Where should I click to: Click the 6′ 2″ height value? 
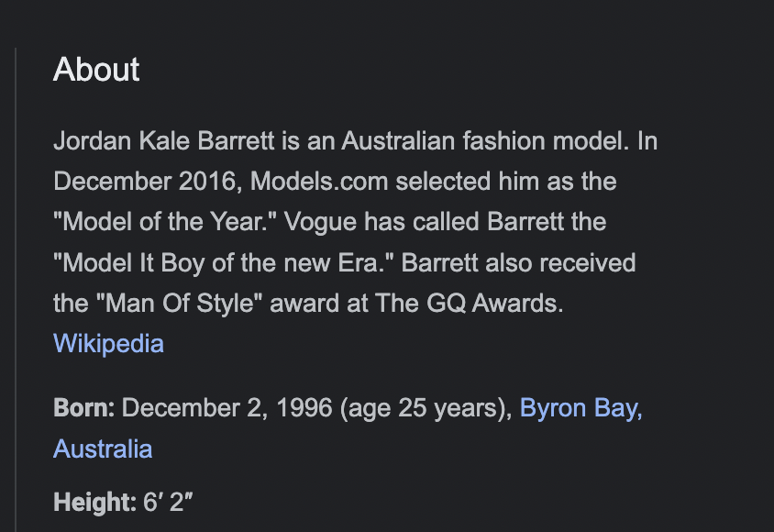pyautogui.click(x=168, y=502)
